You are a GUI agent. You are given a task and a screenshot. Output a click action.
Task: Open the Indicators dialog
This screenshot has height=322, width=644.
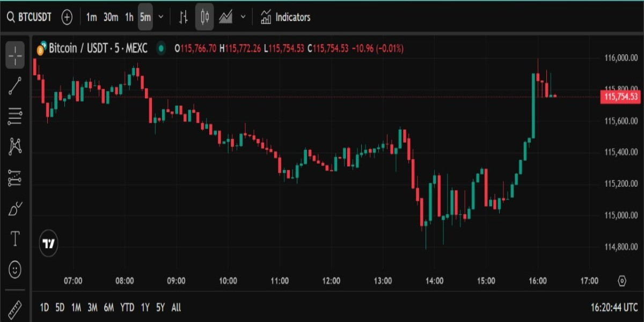[x=286, y=17]
